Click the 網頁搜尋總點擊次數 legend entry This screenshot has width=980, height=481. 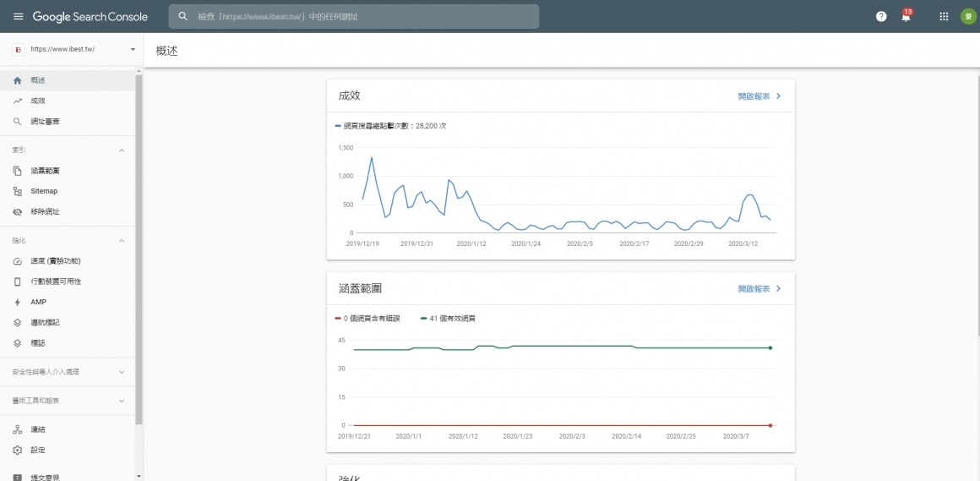pyautogui.click(x=390, y=126)
